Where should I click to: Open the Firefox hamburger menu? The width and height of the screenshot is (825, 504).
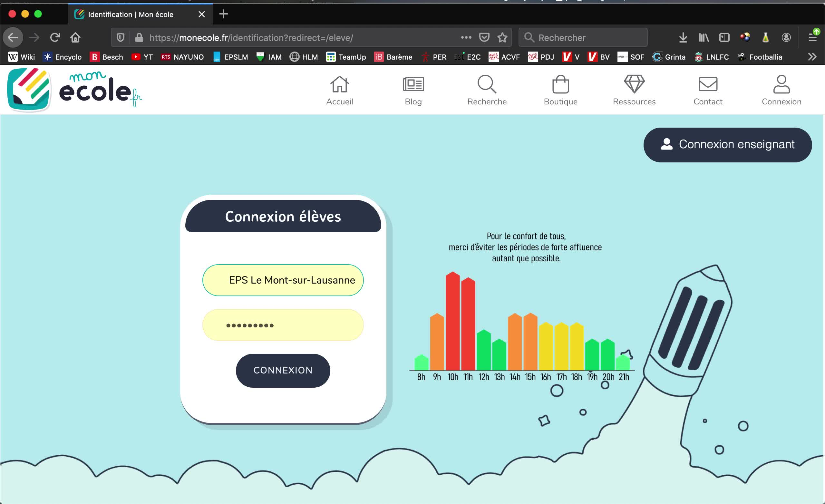click(813, 37)
